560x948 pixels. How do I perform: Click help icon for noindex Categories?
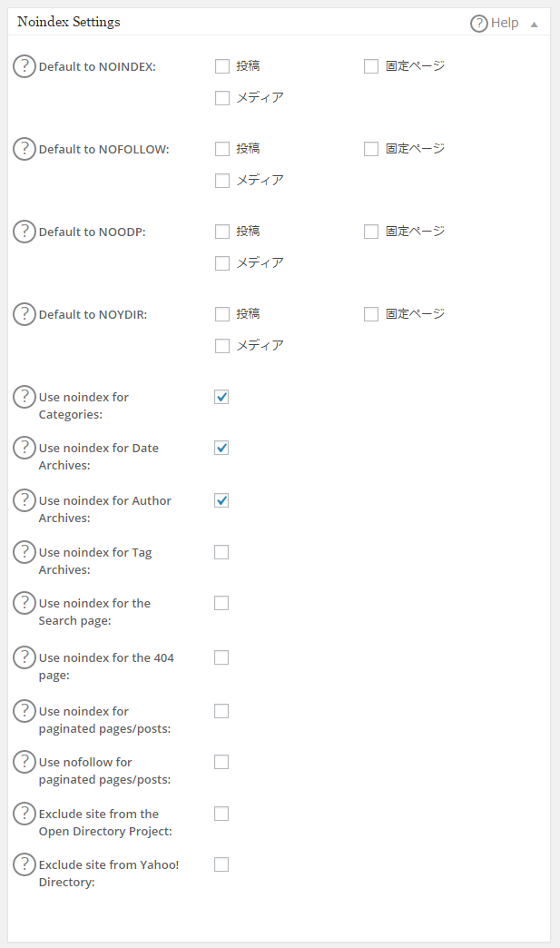[25, 397]
